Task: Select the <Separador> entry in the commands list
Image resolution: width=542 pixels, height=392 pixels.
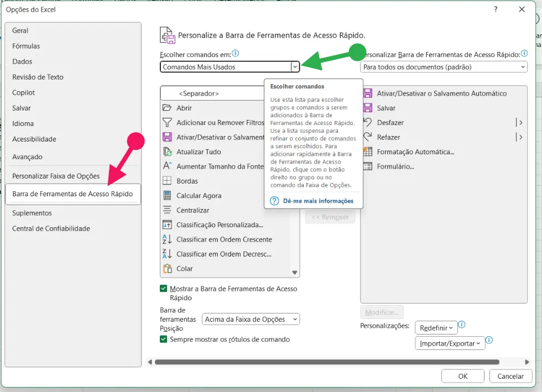Action: (x=212, y=93)
